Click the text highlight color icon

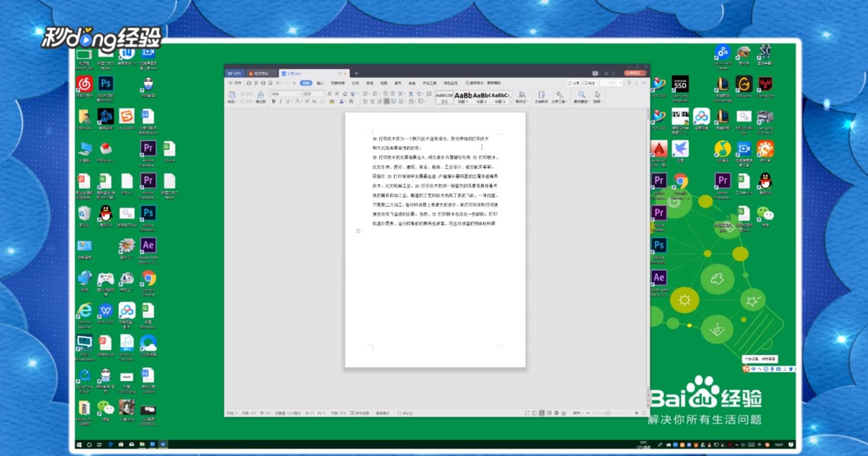(332, 101)
